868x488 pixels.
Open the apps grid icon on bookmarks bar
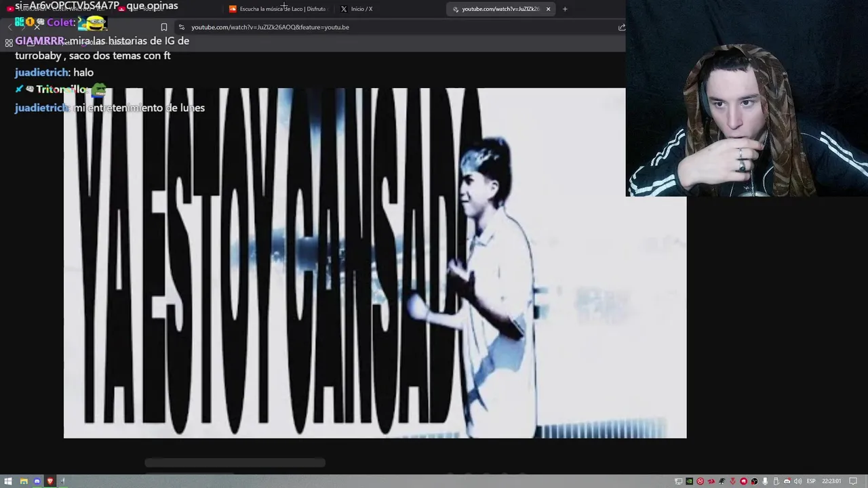coord(9,43)
